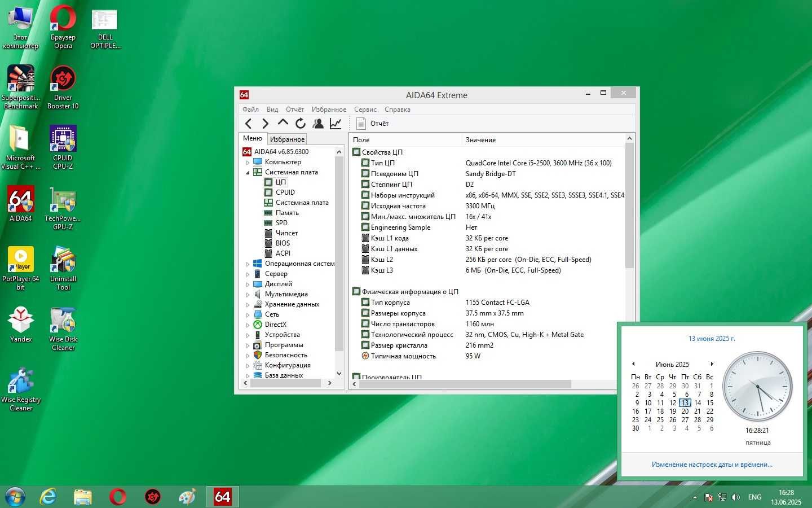This screenshot has width=812, height=508.
Task: Open the user/favorites manager toolbar icon
Action: click(318, 124)
